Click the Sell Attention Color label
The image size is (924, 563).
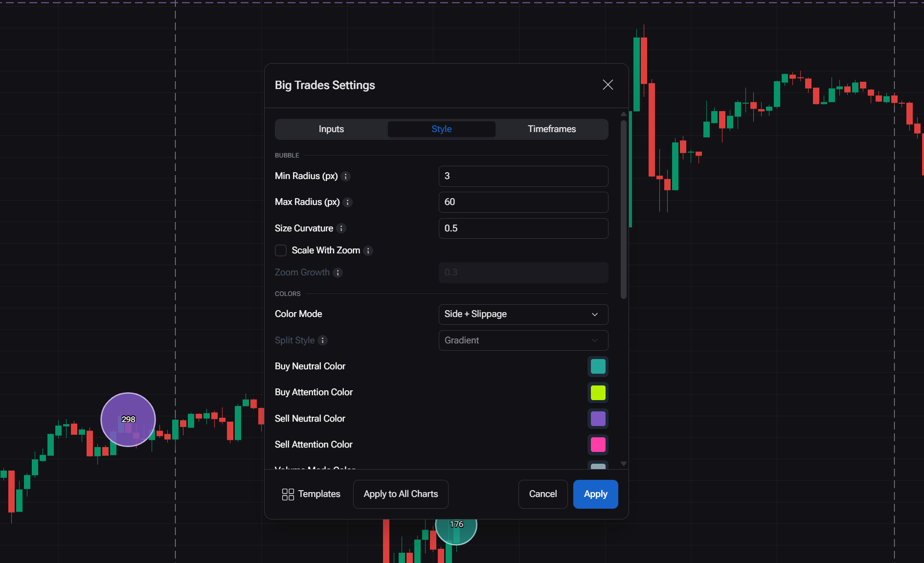click(314, 445)
